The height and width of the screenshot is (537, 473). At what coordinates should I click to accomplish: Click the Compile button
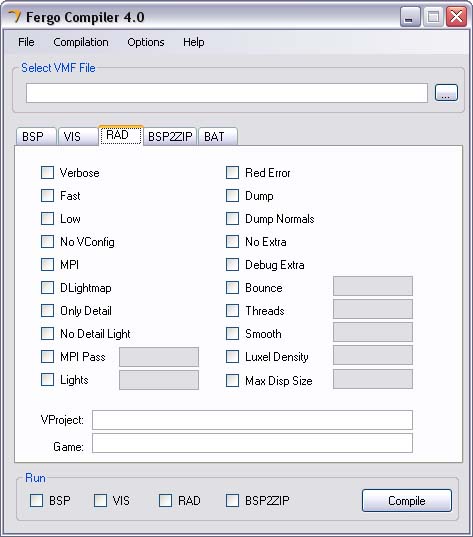pyautogui.click(x=407, y=501)
